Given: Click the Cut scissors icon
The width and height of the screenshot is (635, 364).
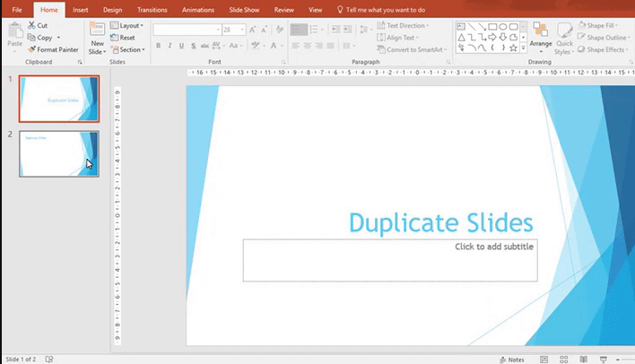Looking at the screenshot, I should [x=30, y=26].
